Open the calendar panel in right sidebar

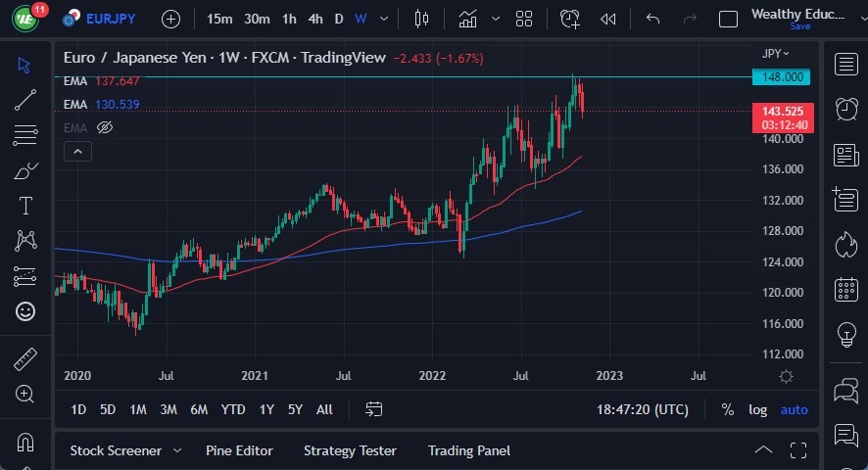[845, 290]
